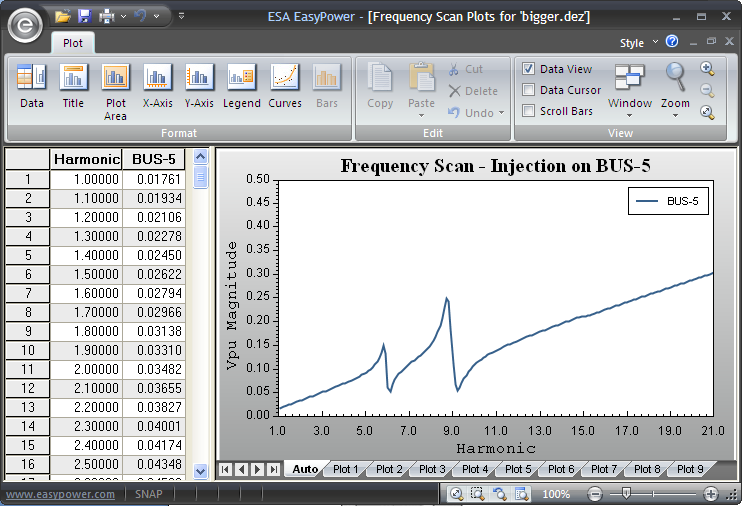742x506 pixels.
Task: Click the Legend icon
Action: coord(241,86)
